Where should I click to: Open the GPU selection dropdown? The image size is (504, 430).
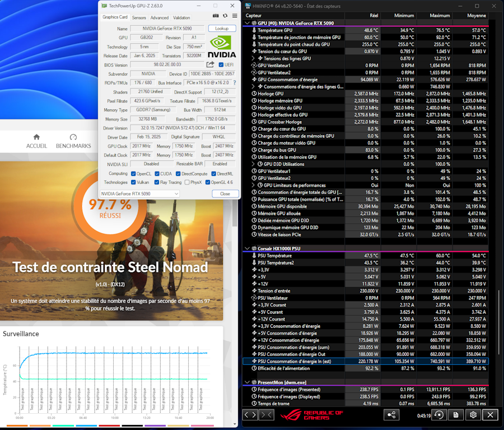(x=139, y=193)
